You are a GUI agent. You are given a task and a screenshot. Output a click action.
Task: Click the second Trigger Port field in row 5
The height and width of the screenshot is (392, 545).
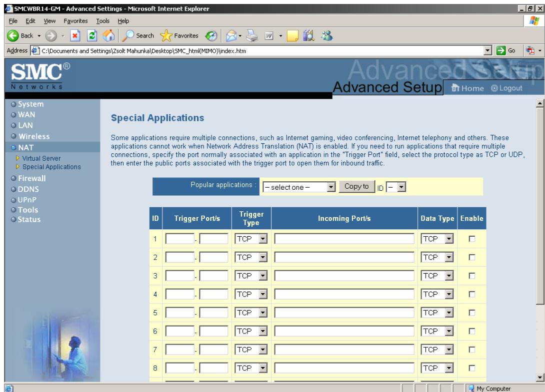pyautogui.click(x=213, y=313)
